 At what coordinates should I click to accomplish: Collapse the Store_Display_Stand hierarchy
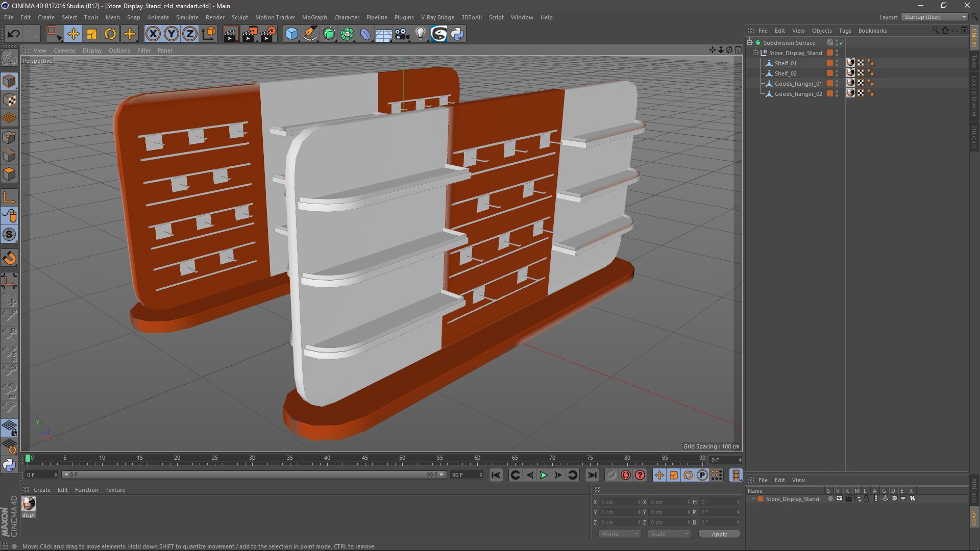tap(755, 53)
